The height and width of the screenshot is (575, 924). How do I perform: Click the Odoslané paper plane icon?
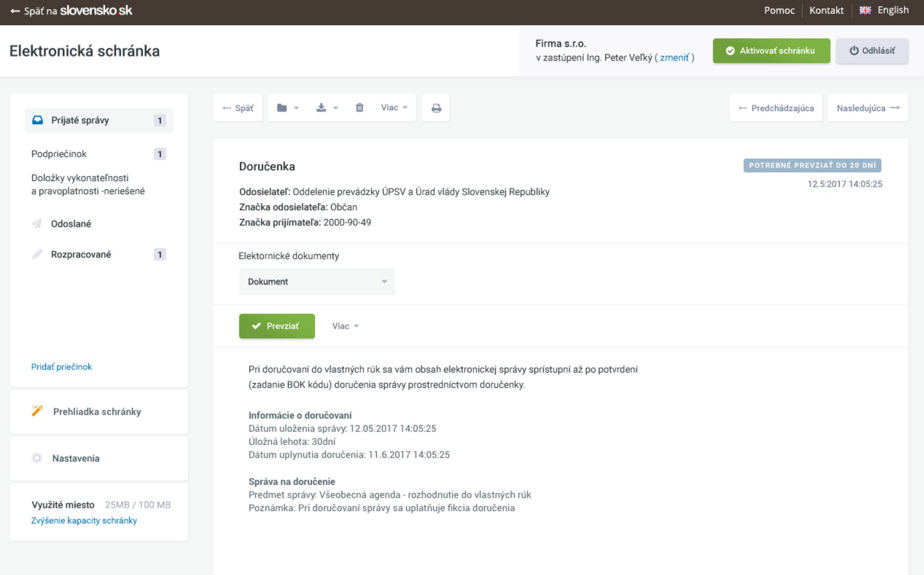coord(37,224)
